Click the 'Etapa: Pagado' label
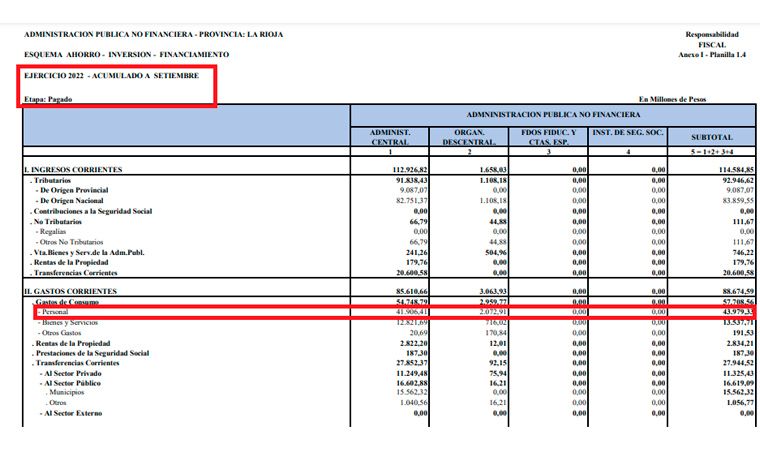760x450 pixels. (48, 99)
